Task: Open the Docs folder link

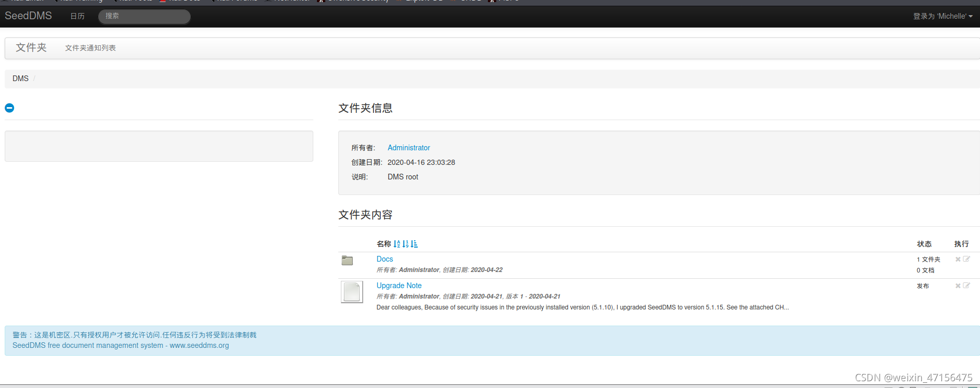Action: pyautogui.click(x=385, y=259)
